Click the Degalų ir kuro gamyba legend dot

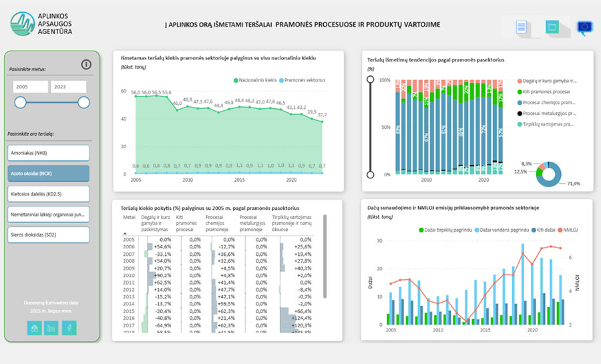click(520, 81)
